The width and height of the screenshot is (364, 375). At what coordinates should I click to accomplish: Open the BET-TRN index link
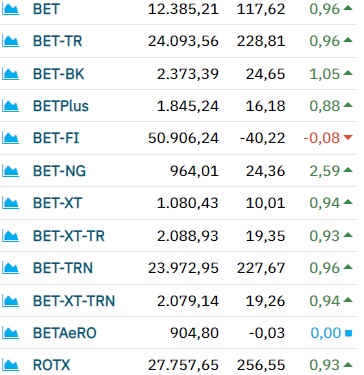[63, 268]
